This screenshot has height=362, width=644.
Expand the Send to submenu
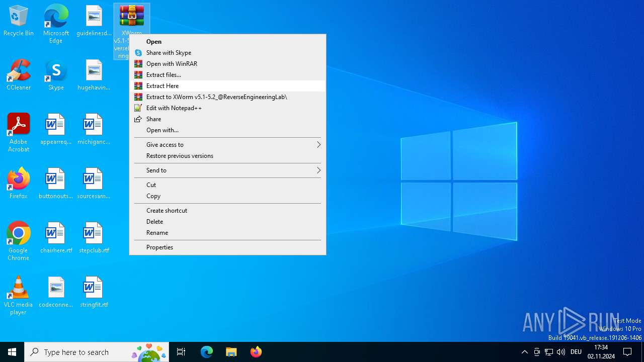[227, 170]
